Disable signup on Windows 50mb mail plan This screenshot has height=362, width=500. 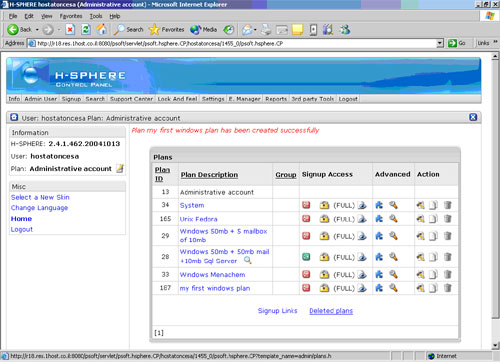pos(306,257)
